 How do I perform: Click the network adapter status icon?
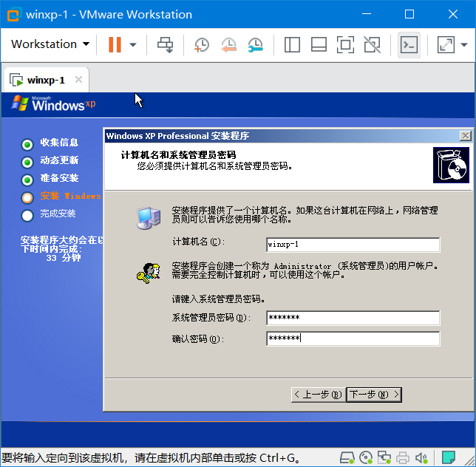[x=384, y=457]
